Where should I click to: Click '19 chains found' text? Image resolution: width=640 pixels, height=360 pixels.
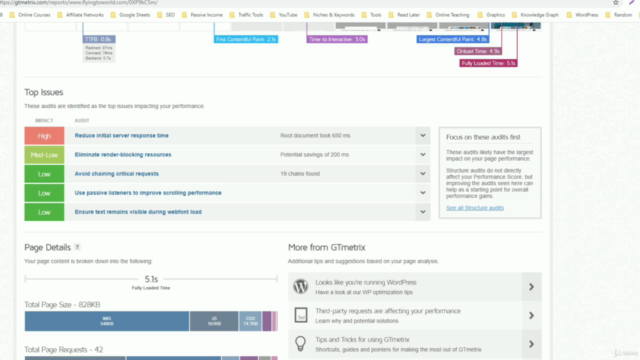click(x=300, y=173)
